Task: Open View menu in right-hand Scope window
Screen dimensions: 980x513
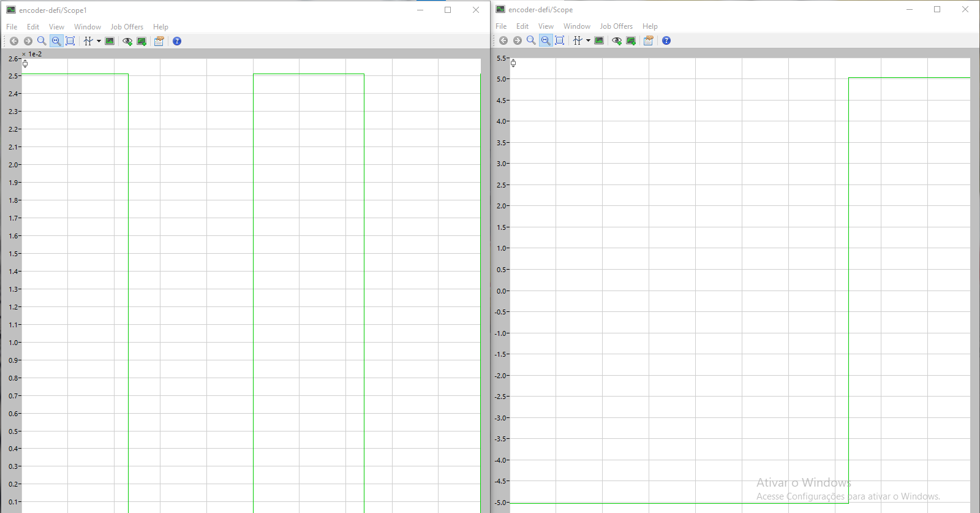Action: (x=546, y=26)
